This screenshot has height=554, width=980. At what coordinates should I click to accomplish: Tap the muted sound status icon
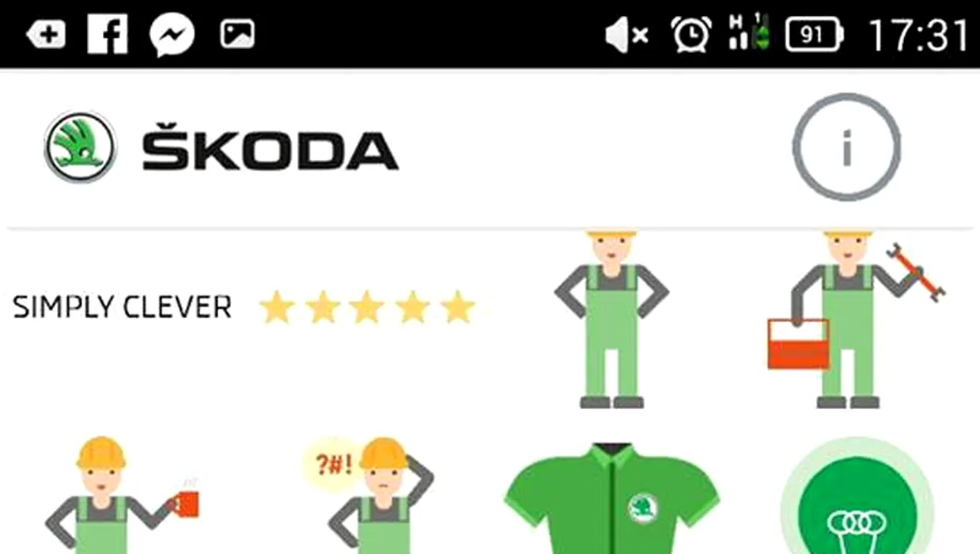point(626,35)
